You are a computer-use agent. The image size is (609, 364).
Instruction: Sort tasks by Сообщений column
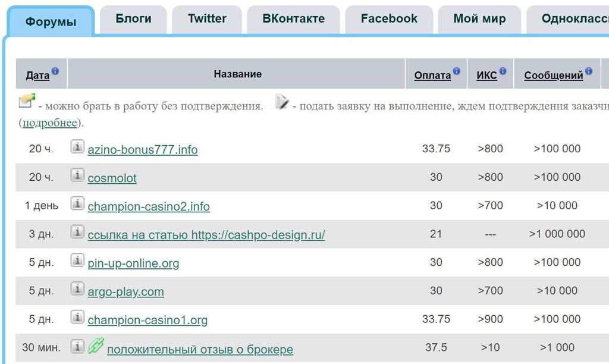(553, 76)
